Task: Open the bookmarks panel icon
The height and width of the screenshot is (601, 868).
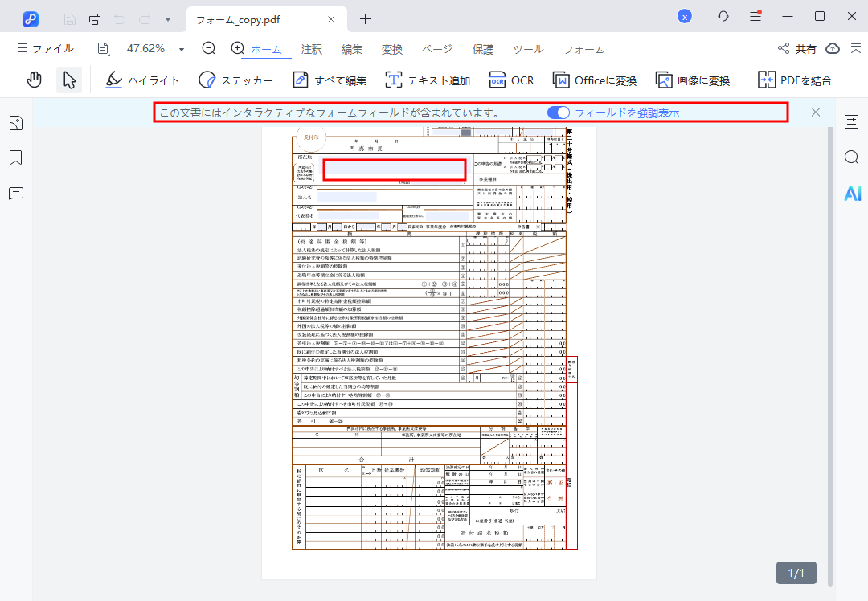Action: (x=15, y=157)
